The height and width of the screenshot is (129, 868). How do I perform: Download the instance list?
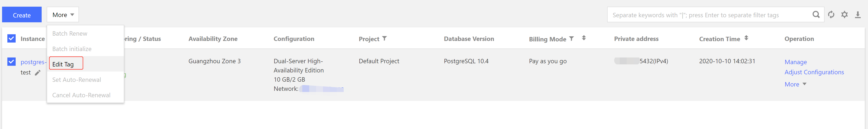coord(858,15)
